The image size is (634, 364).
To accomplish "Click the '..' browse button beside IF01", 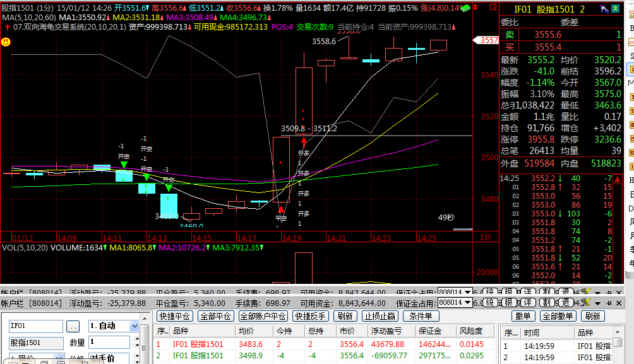I will (x=73, y=326).
